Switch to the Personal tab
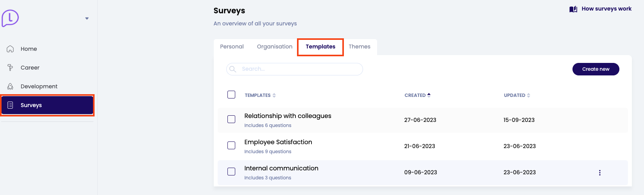 pos(232,47)
